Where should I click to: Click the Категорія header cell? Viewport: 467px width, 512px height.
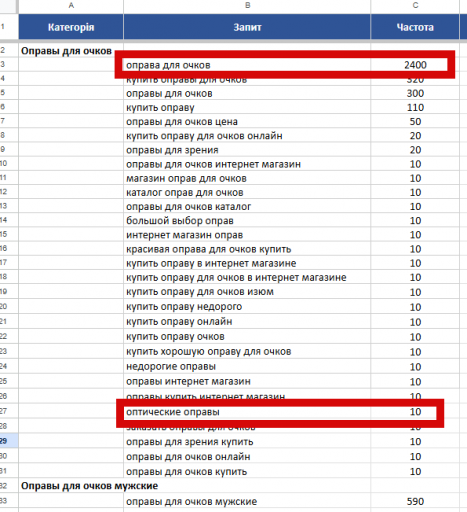click(71, 27)
